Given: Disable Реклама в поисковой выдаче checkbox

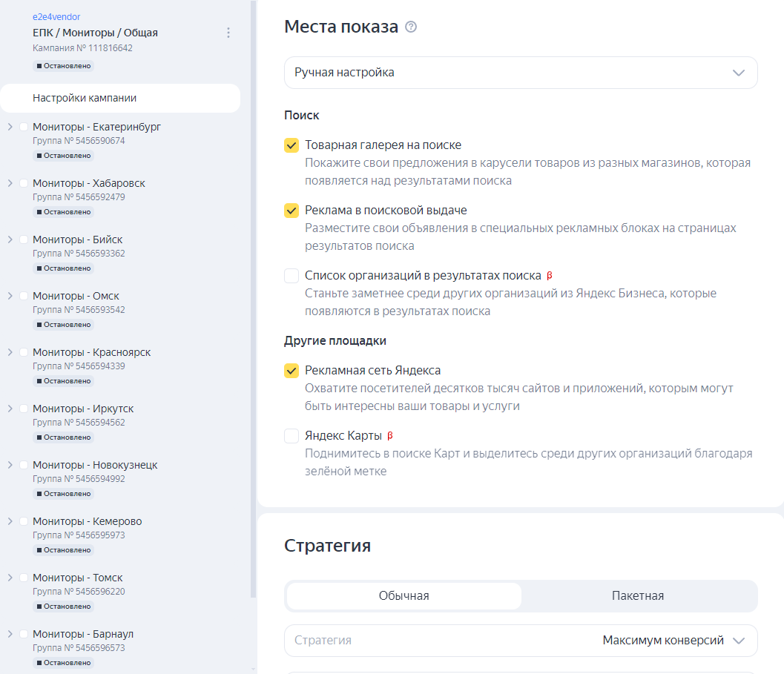Looking at the screenshot, I should coord(291,211).
